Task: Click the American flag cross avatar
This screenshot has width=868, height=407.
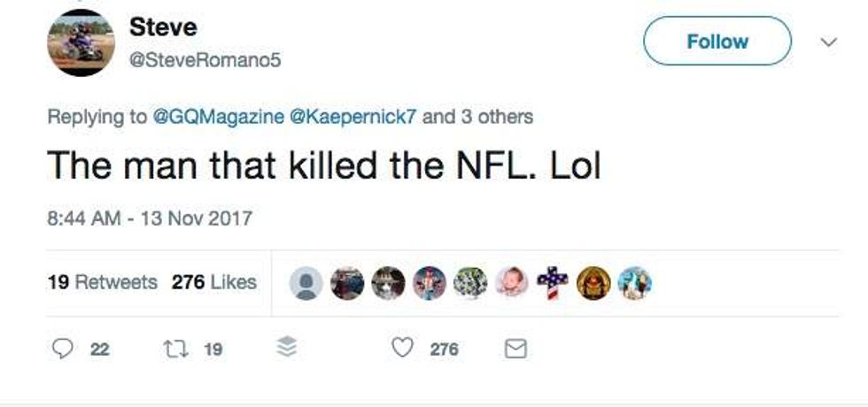Action: click(553, 283)
